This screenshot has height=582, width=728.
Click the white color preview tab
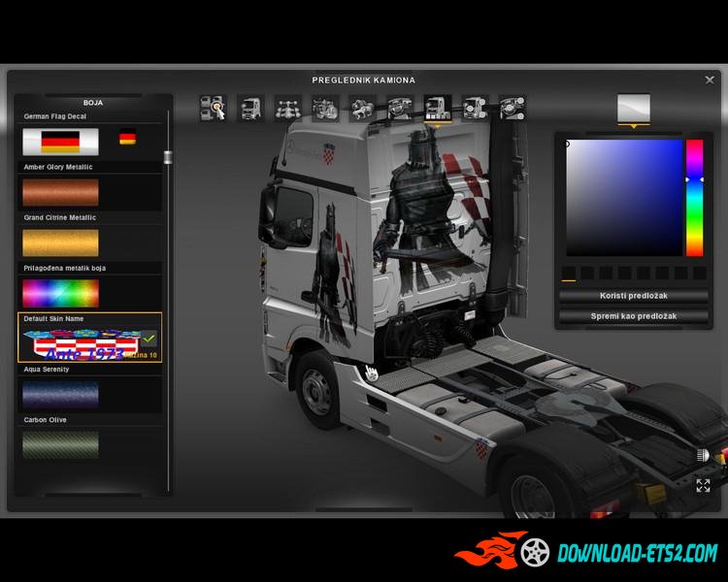coord(634,108)
